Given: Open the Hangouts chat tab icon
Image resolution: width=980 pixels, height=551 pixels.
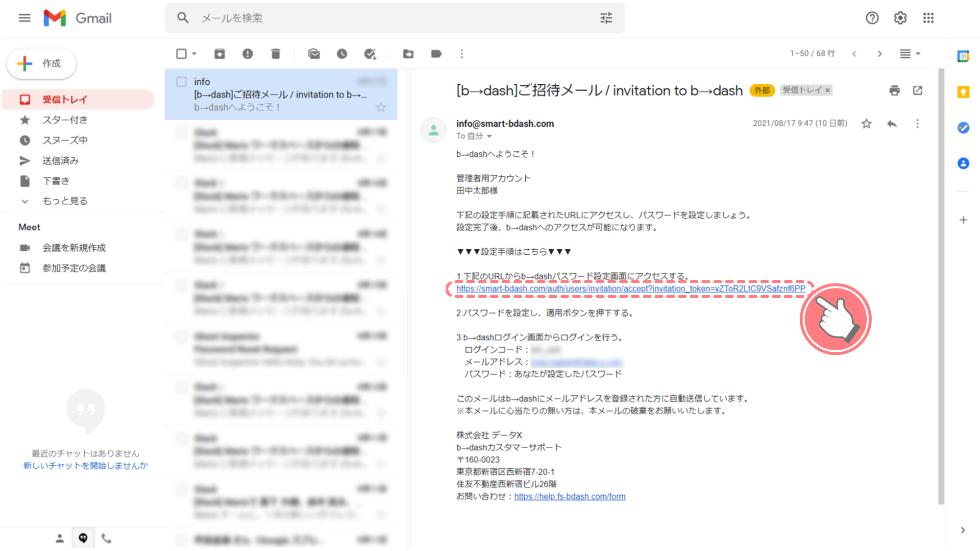Looking at the screenshot, I should pos(83,538).
